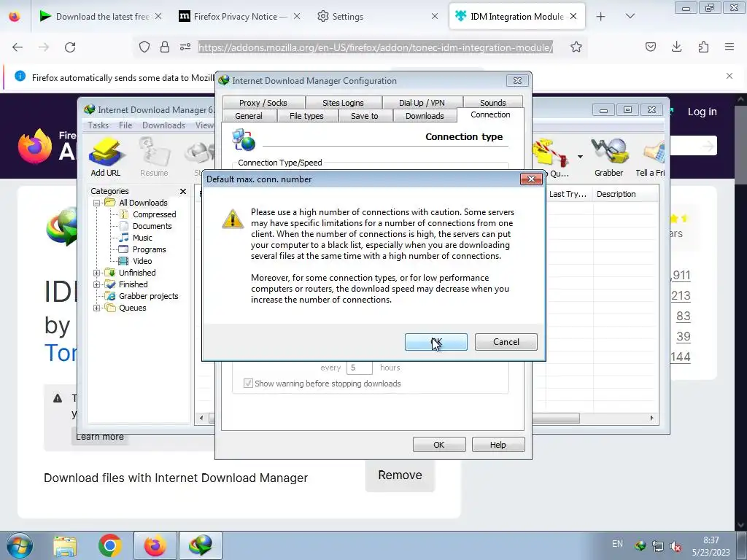This screenshot has height=560, width=747.
Task: Switch to the Save to tab
Action: (x=365, y=116)
